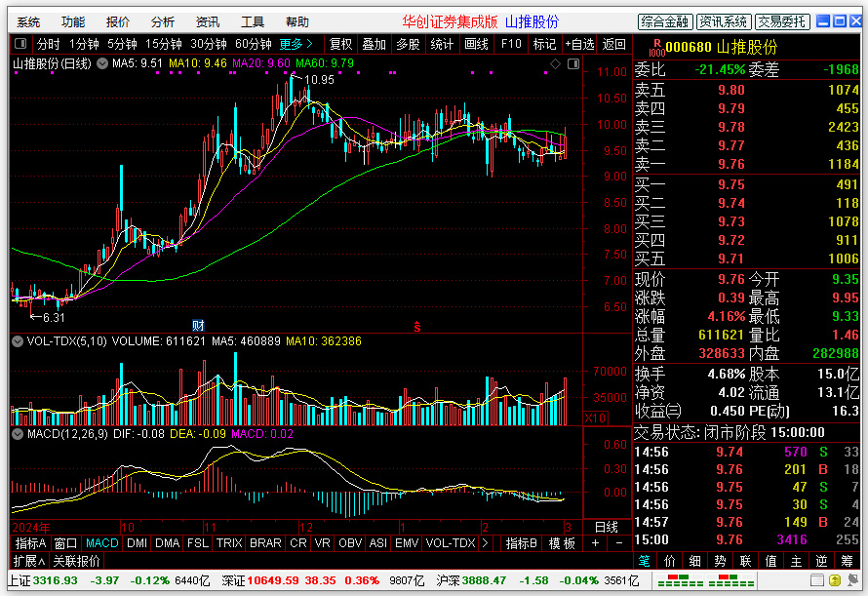Toggle the chart layout icon beside the diamond

tap(573, 64)
